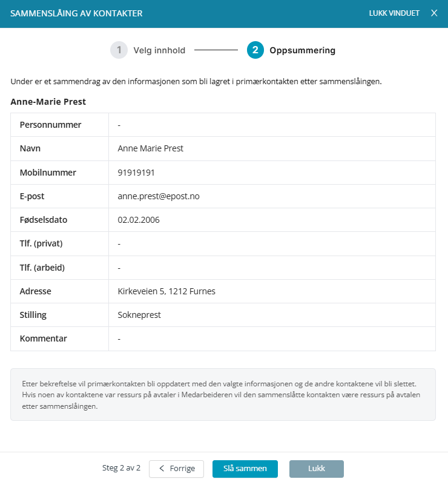
Task: Go to step 1 circle icon
Action: pyautogui.click(x=119, y=50)
